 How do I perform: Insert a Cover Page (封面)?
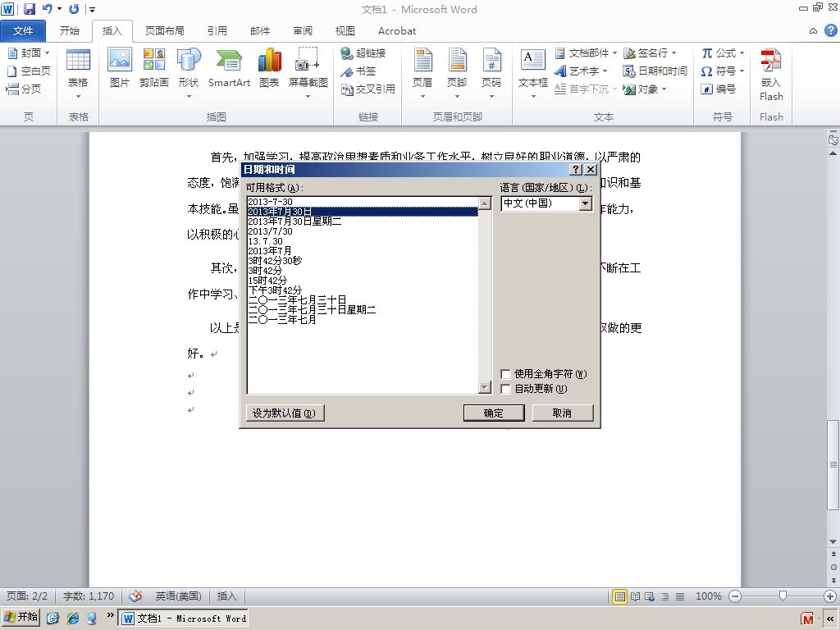29,53
